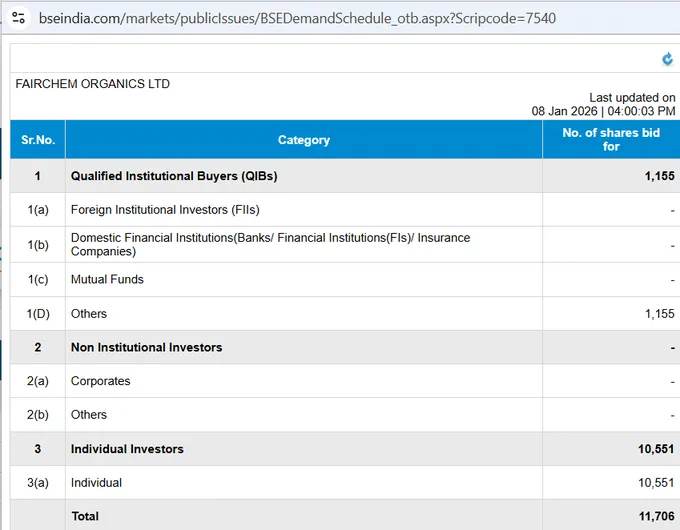Select the Category column header
680x530 pixels.
(304, 140)
